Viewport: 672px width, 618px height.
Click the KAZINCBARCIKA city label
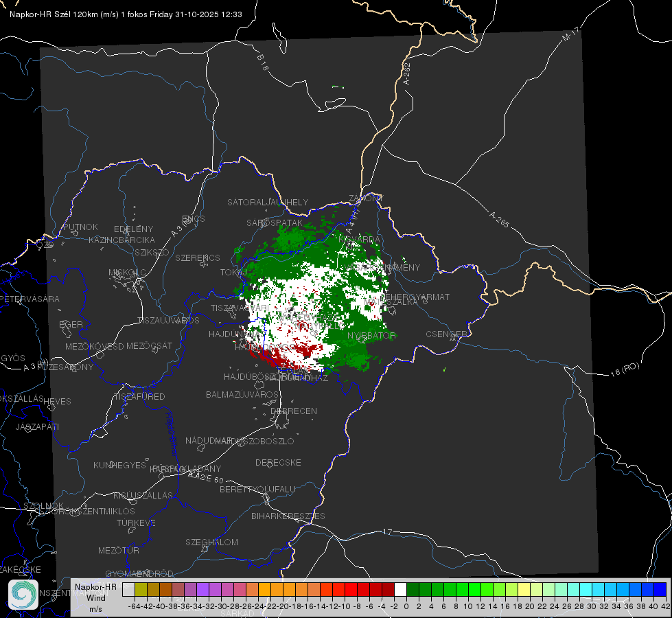pyautogui.click(x=121, y=240)
